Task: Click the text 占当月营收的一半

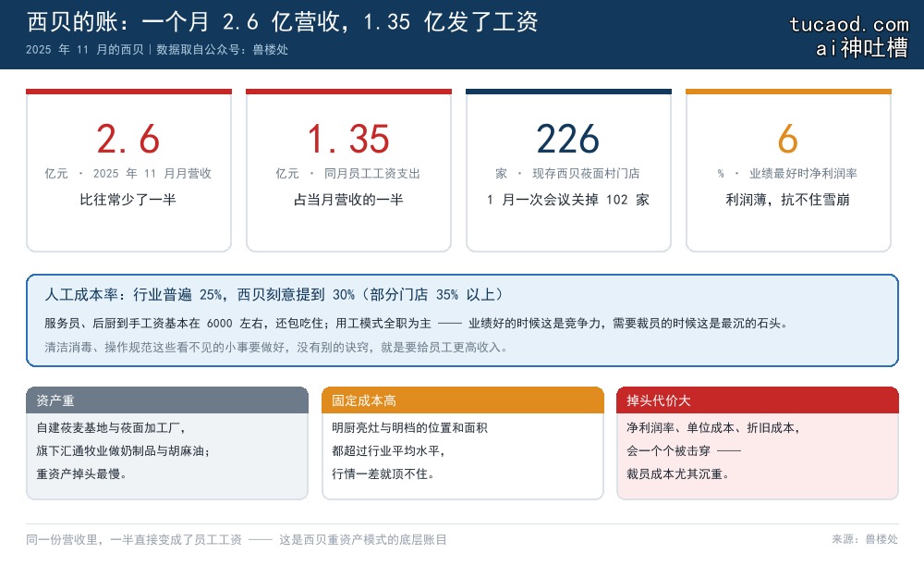Action: pyautogui.click(x=348, y=200)
